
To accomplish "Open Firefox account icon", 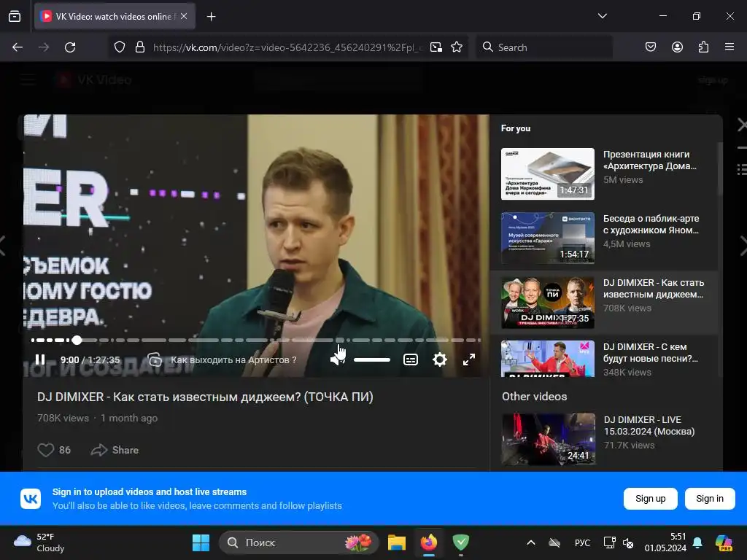I will [677, 47].
